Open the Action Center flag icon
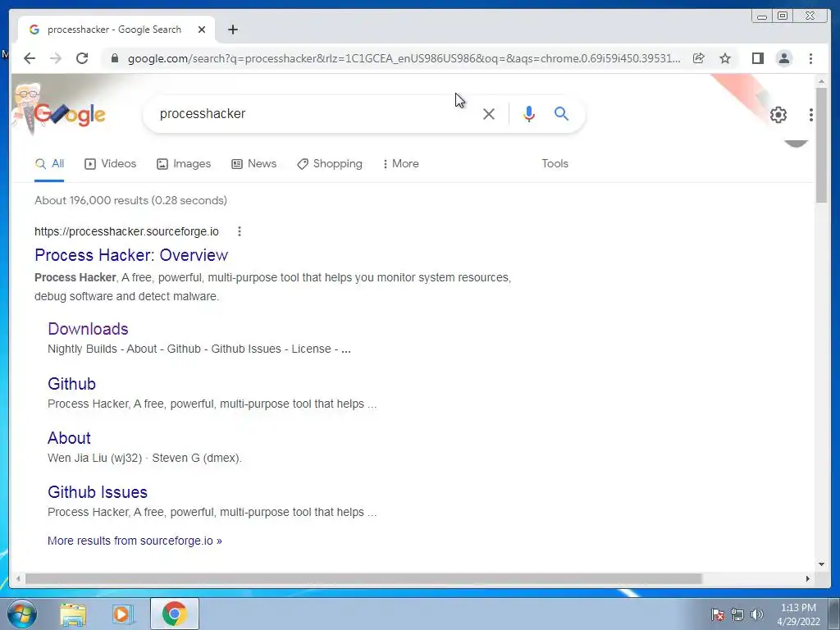The width and height of the screenshot is (840, 630). point(717,614)
